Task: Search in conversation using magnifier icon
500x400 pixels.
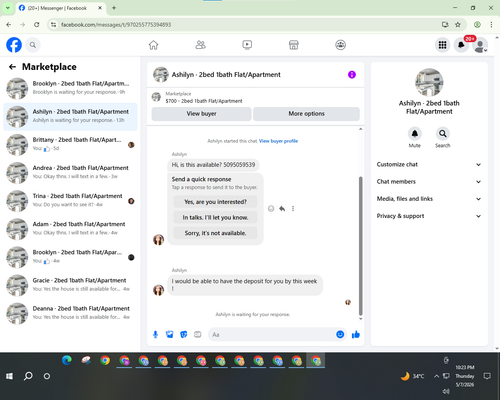Action: 442,134
